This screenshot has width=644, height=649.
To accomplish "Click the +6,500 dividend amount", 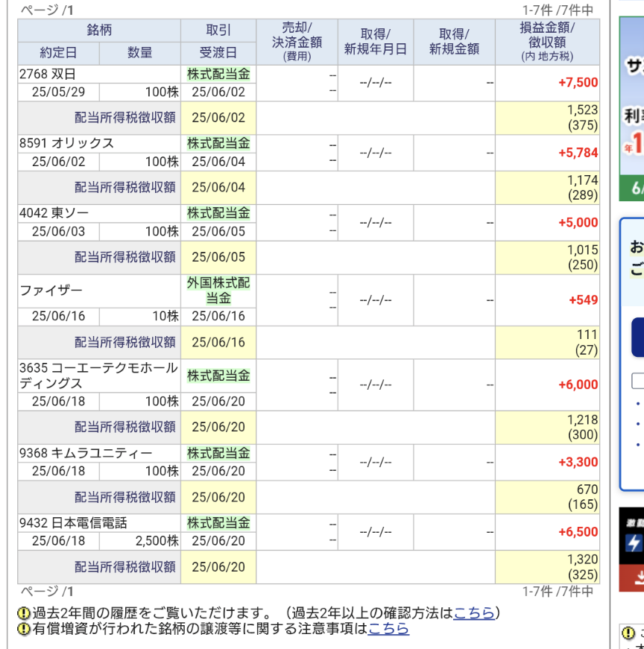I will point(578,532).
